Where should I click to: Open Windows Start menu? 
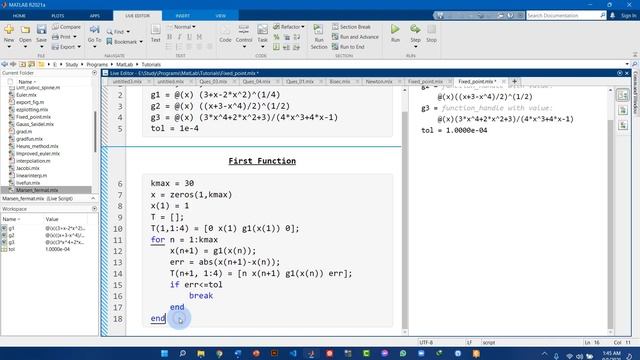[164, 353]
